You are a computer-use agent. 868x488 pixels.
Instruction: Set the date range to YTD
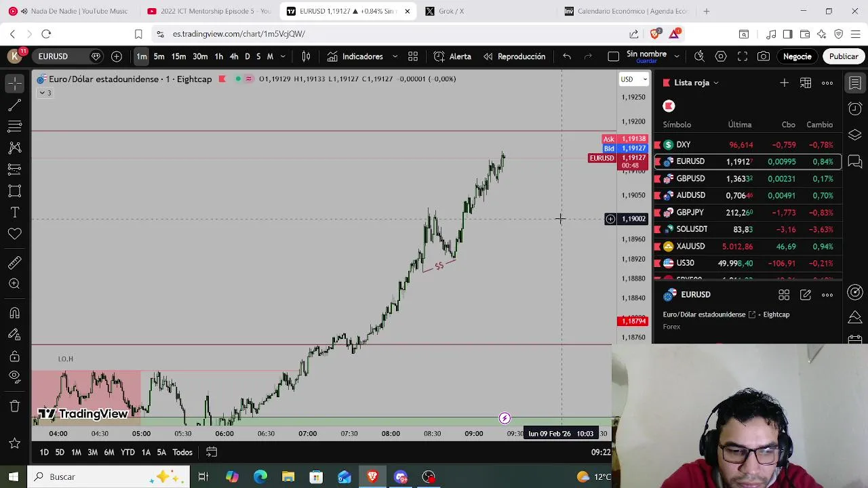tap(127, 452)
